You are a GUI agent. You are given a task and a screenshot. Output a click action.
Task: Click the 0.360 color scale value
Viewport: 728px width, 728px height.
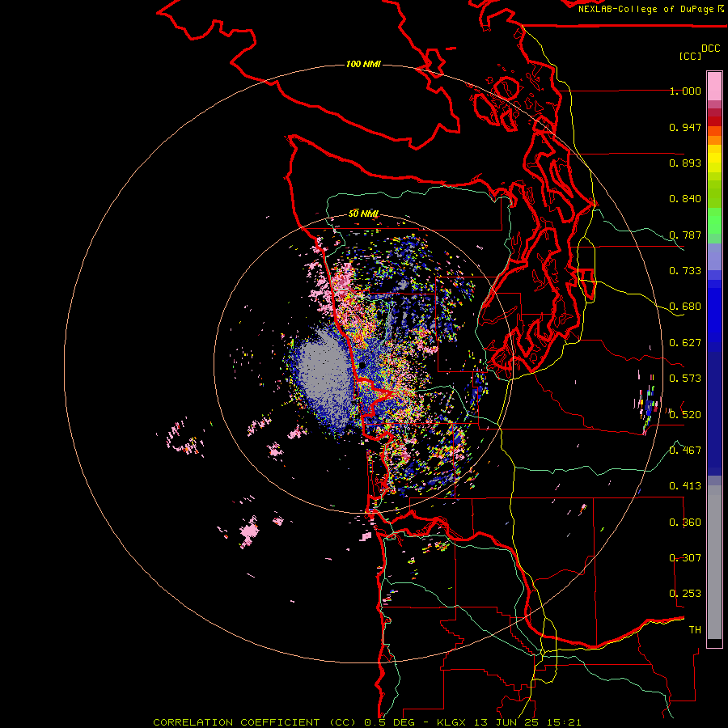pyautogui.click(x=685, y=523)
